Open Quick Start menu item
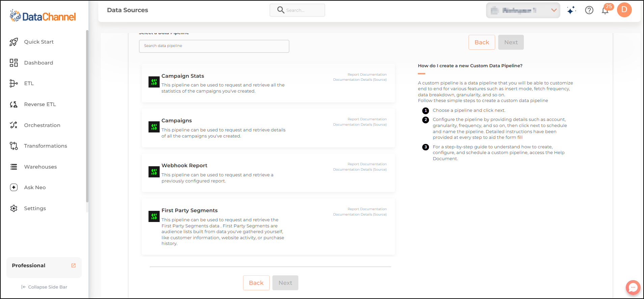 click(x=39, y=42)
